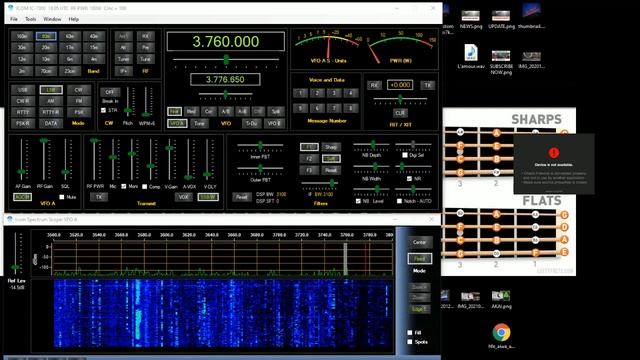
Task: Toggle the Notch - AUTO checkbox
Action: [399, 201]
